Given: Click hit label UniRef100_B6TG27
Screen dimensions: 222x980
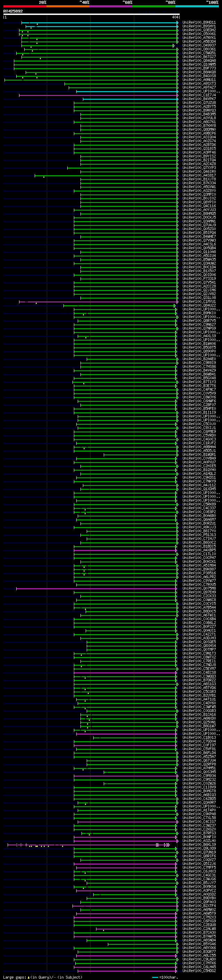Looking at the screenshot, I should point(199,57).
